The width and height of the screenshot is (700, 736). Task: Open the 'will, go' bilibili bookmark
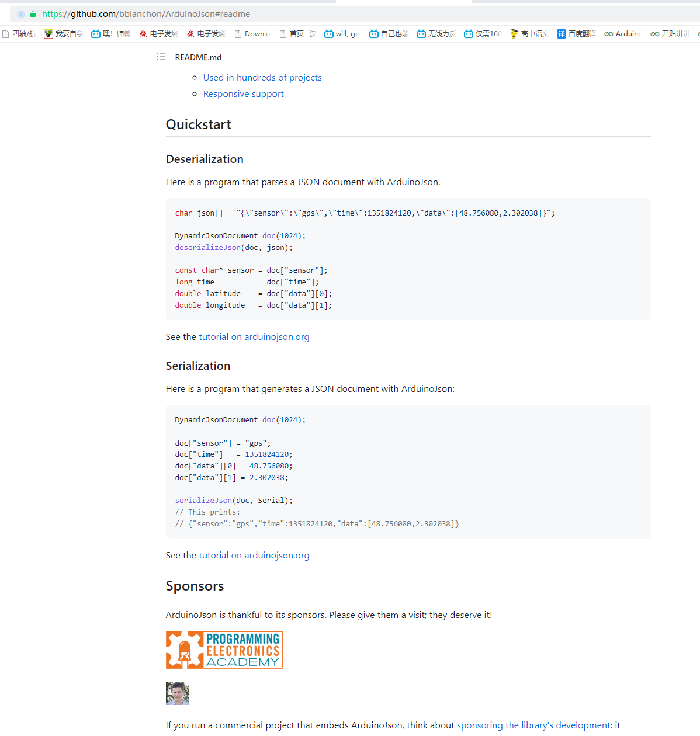click(x=342, y=34)
